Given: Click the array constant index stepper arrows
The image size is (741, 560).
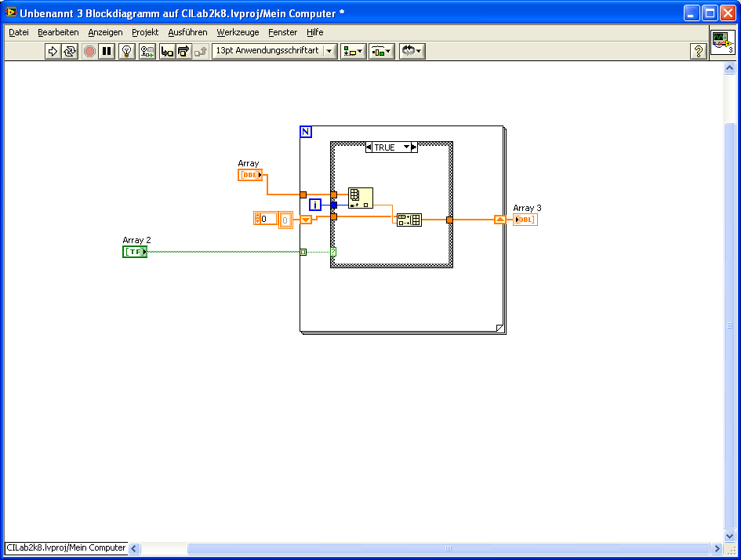Looking at the screenshot, I should (x=257, y=219).
